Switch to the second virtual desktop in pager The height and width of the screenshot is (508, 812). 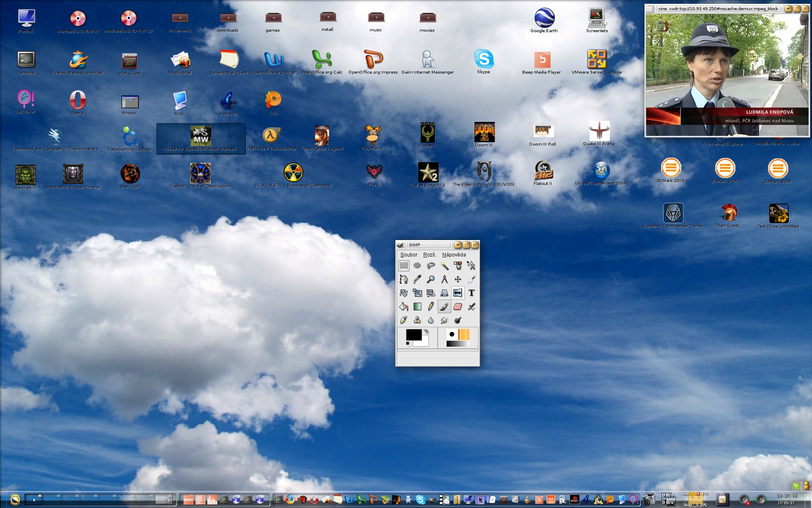[53, 500]
